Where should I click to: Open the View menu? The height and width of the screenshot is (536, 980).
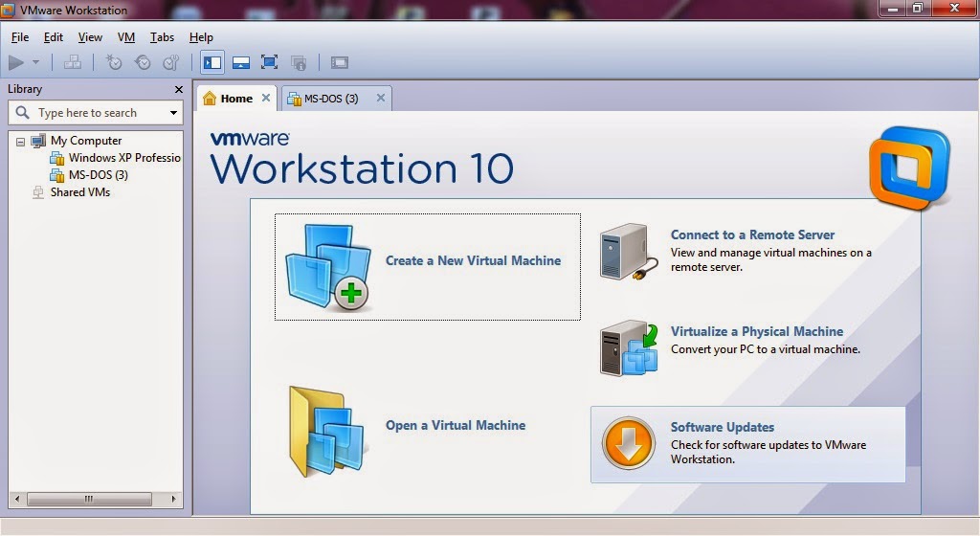click(x=90, y=37)
